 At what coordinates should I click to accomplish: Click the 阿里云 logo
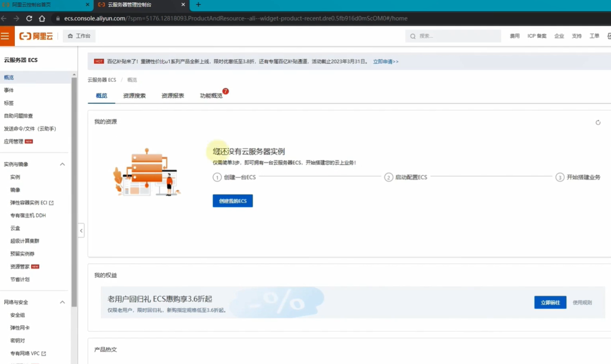tap(36, 36)
